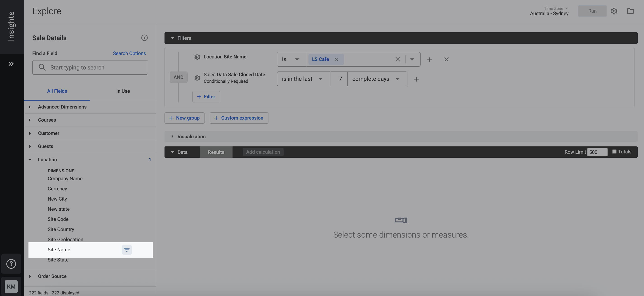Add another condition to Site Name filter
The height and width of the screenshot is (296, 644).
click(x=429, y=60)
